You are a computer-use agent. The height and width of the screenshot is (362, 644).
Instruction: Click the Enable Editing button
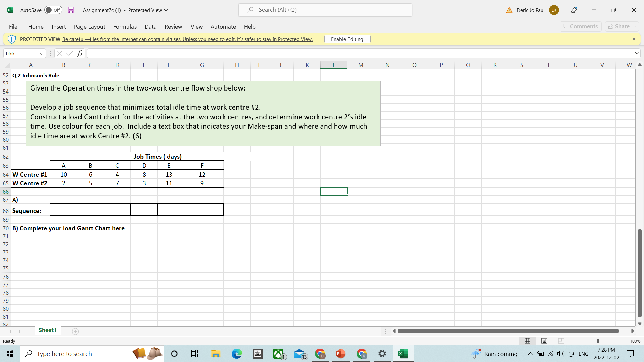tap(347, 39)
